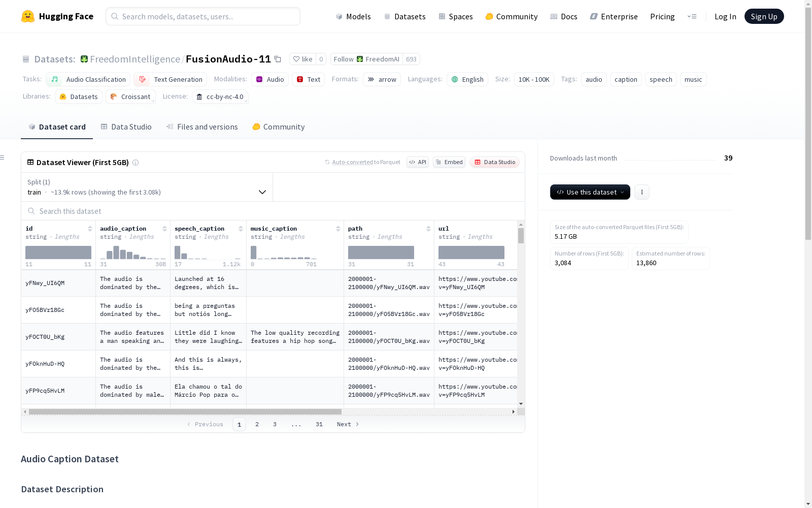Expand the Use this dataset dropdown
This screenshot has height=508, width=812.
point(590,192)
